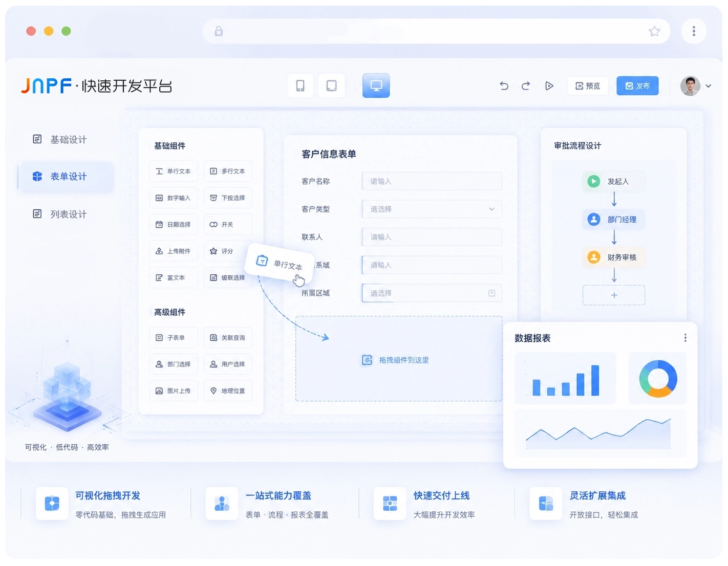Pick the 上传附件 component tile
The height and width of the screenshot is (566, 728).
(x=174, y=251)
